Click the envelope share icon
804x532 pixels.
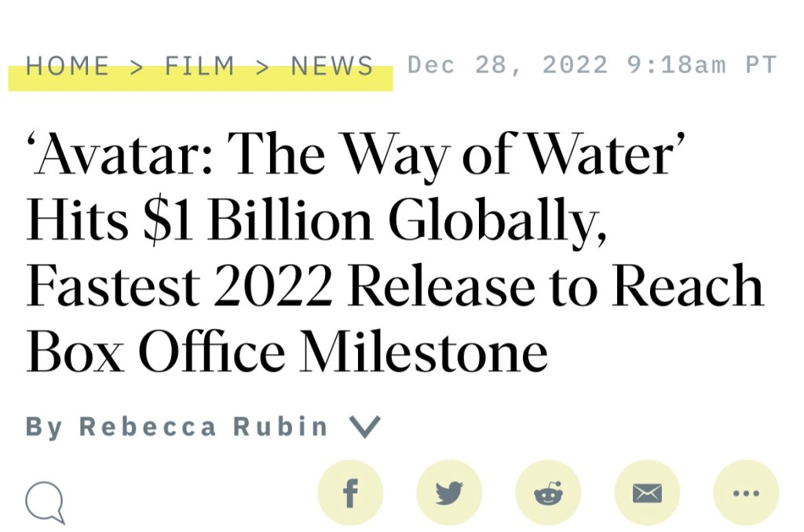(x=647, y=493)
